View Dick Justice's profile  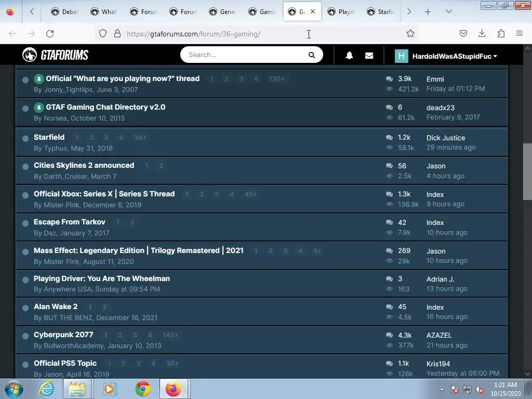click(446, 138)
